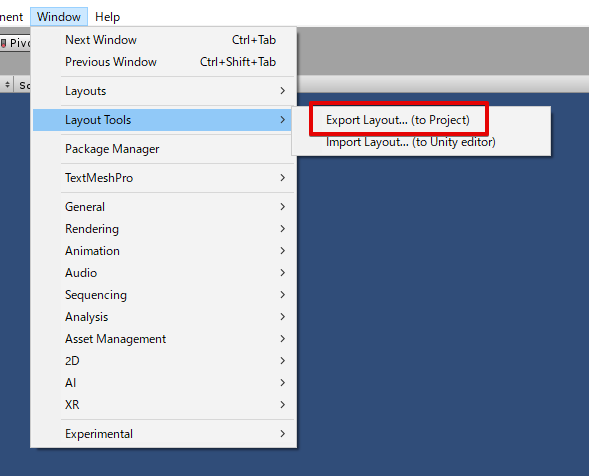The height and width of the screenshot is (476, 589).
Task: Expand the General submenu
Action: 163,207
